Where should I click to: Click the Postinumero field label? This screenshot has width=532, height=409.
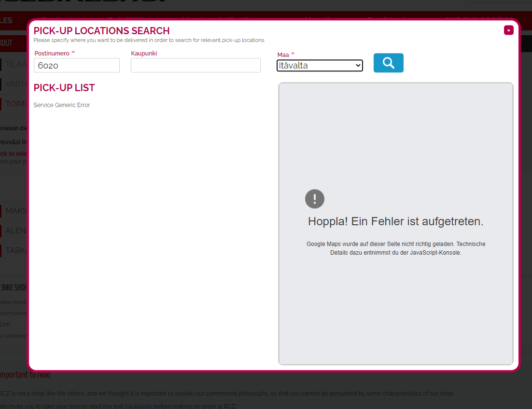(x=52, y=53)
